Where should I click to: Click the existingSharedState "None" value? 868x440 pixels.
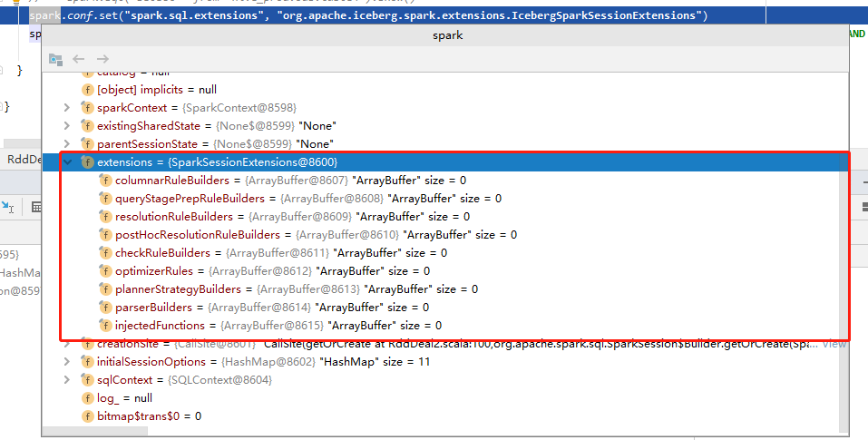coord(319,125)
